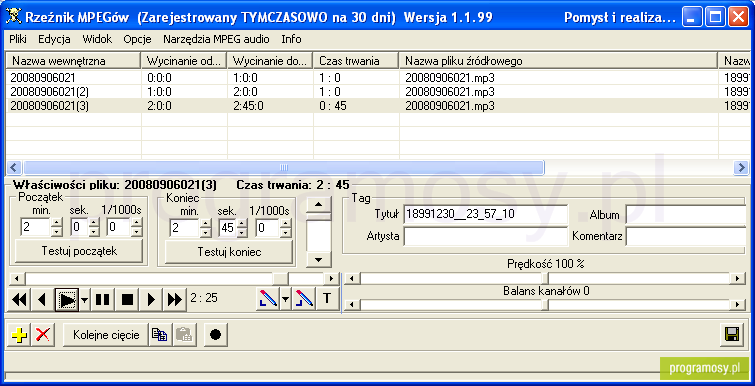Click the Tytuł input field

(486, 214)
